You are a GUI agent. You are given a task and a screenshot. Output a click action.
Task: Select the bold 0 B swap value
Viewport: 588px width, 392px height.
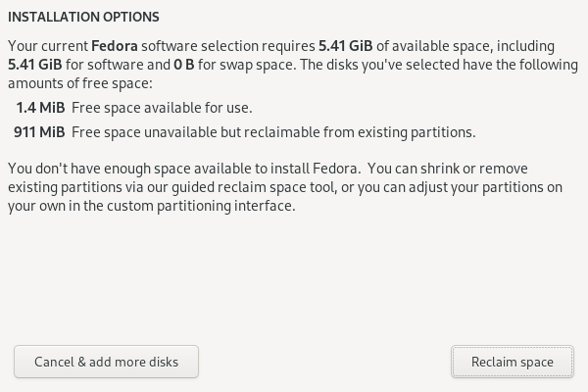point(184,66)
